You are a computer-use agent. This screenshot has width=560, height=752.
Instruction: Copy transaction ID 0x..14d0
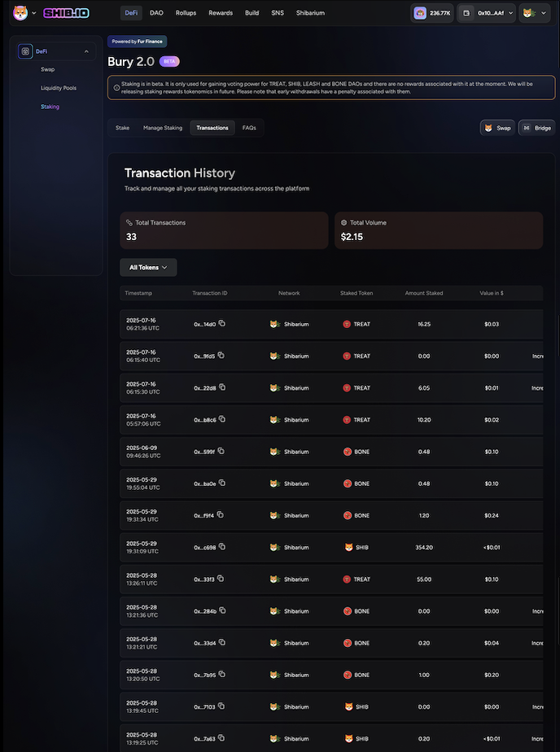(x=222, y=323)
